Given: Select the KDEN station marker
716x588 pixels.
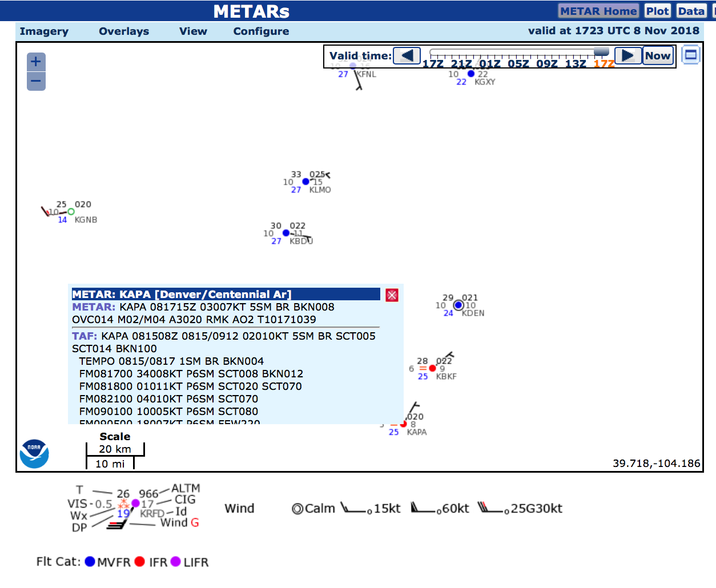Looking at the screenshot, I should 458,305.
